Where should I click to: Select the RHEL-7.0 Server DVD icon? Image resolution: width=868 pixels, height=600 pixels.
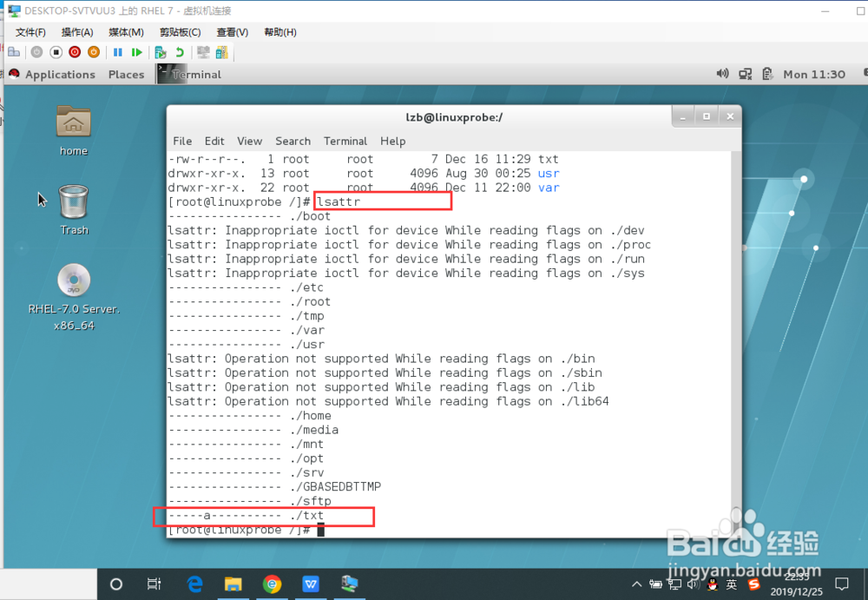[x=74, y=298]
